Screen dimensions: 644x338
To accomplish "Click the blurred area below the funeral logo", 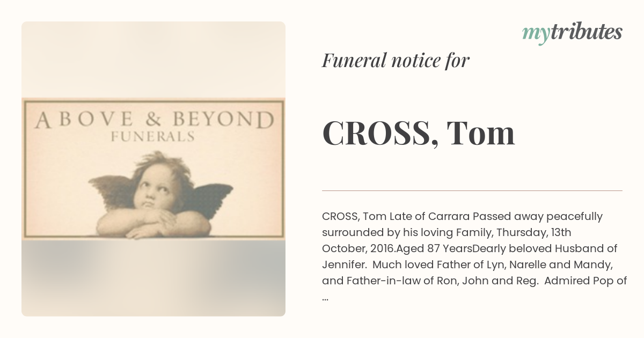I will click(x=153, y=278).
